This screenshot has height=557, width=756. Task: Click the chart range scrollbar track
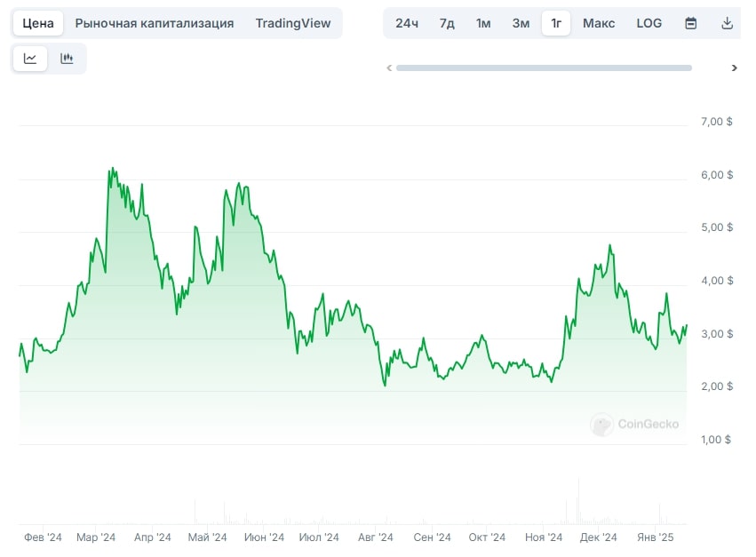pos(544,68)
